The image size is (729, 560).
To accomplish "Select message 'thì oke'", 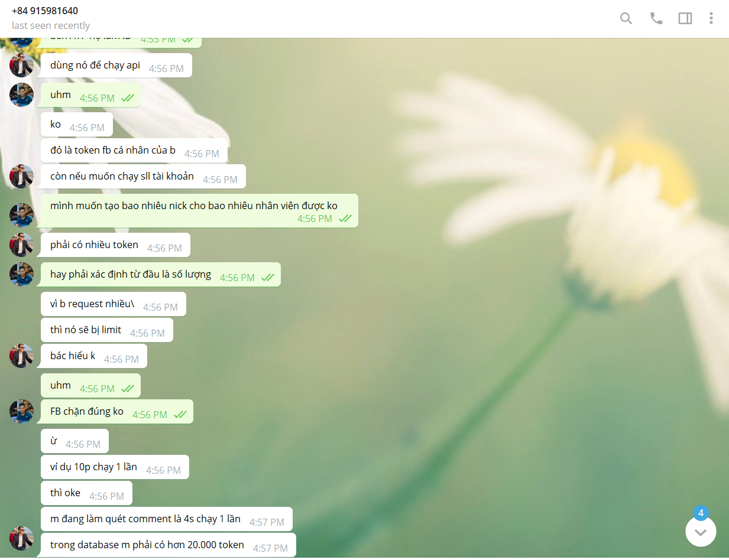I will 86,493.
